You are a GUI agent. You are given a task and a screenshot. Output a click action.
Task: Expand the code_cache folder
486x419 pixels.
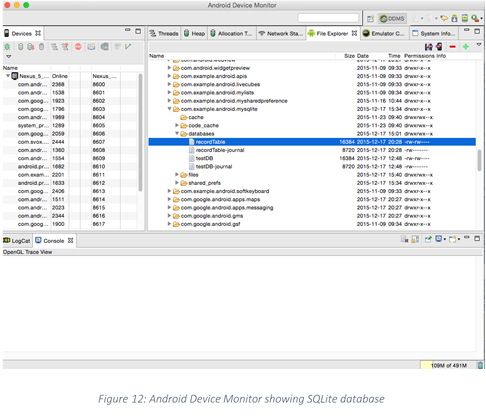(x=177, y=125)
